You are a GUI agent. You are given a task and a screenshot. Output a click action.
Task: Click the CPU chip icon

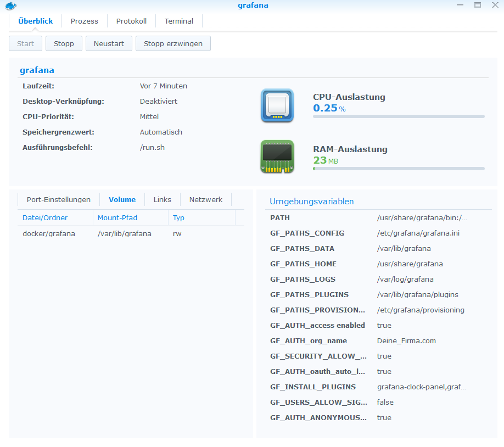pyautogui.click(x=277, y=105)
